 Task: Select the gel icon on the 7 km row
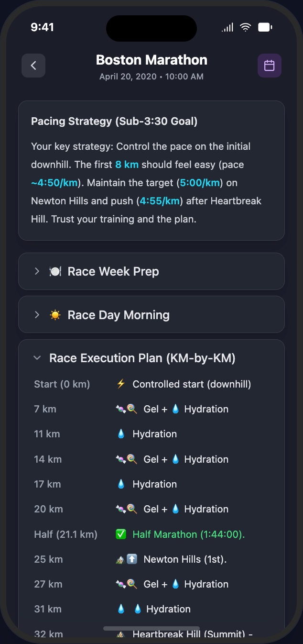pos(122,409)
